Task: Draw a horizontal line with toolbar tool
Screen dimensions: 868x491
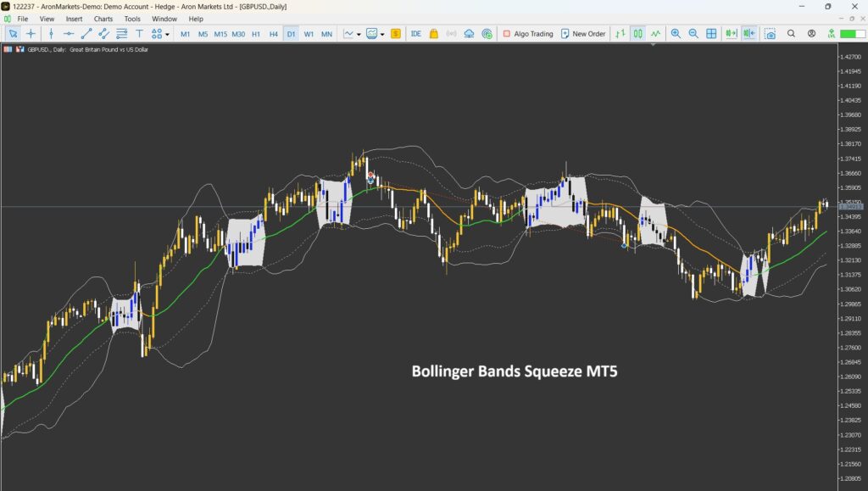Action: pyautogui.click(x=69, y=34)
